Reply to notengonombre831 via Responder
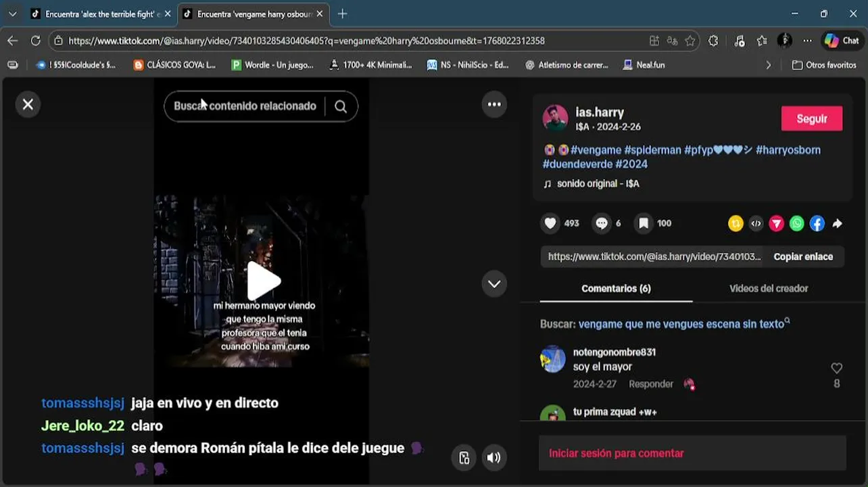Viewport: 868px width, 487px height. [651, 384]
